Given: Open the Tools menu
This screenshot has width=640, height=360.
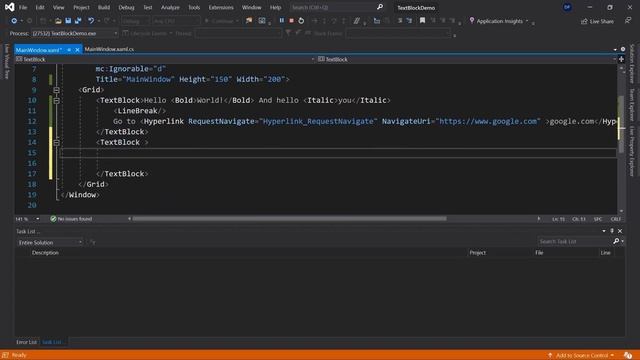Looking at the screenshot, I should [194, 7].
